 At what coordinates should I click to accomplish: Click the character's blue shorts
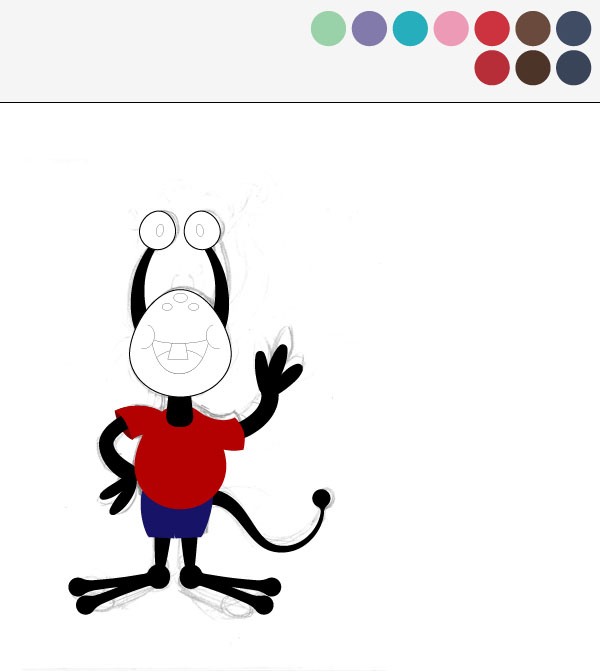(x=176, y=520)
